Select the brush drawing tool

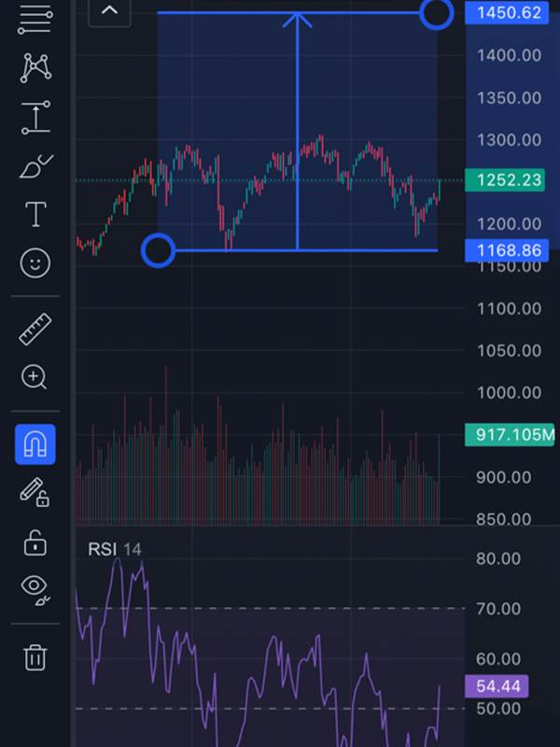pyautogui.click(x=36, y=166)
